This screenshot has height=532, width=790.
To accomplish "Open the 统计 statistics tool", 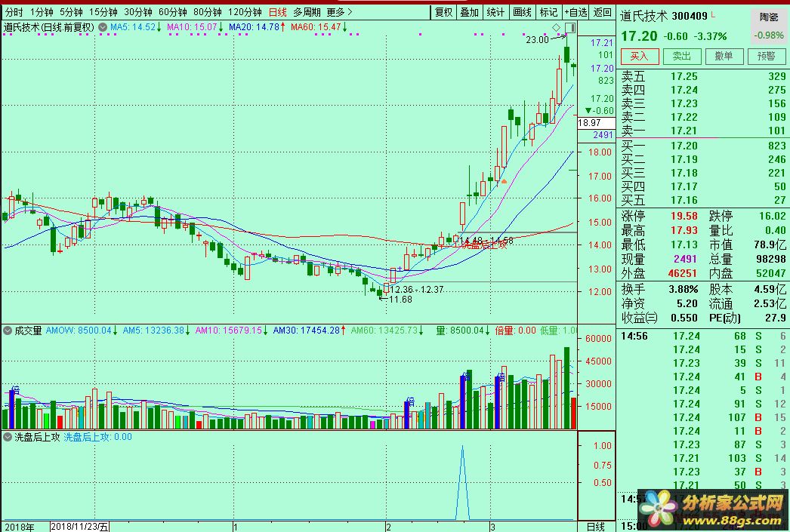I will pos(495,12).
